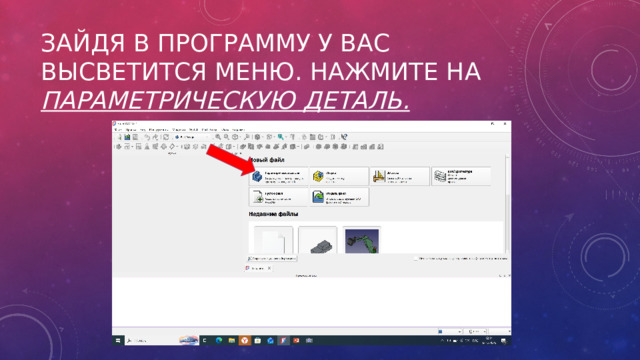This screenshot has width=640, height=360.
Task: Open the Parametric Part card under New File
Action: pos(278,176)
